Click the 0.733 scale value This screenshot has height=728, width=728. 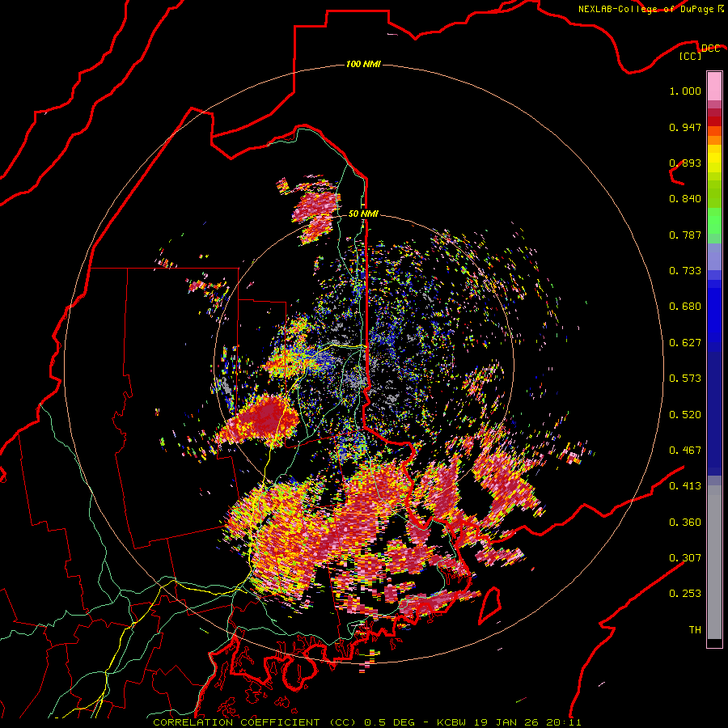point(685,271)
